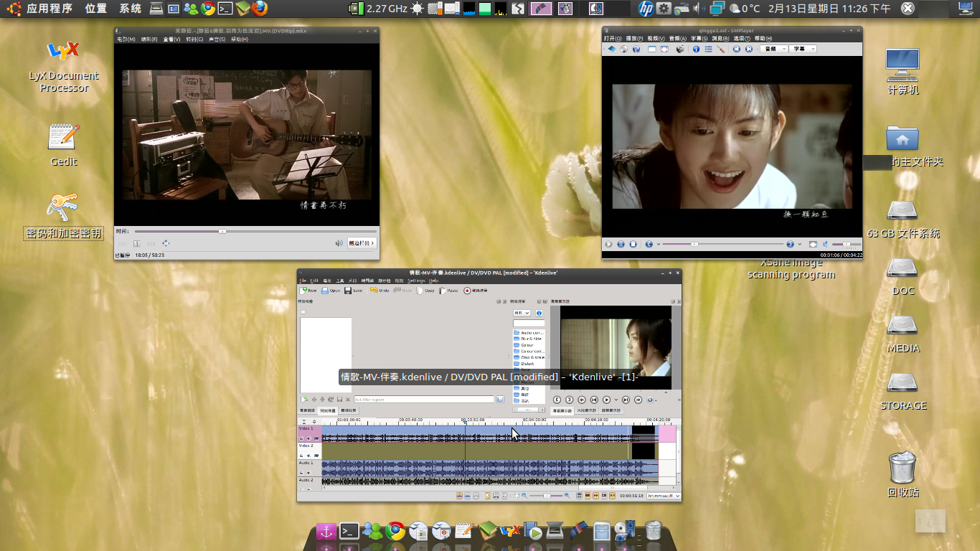Image resolution: width=980 pixels, height=551 pixels.
Task: Click the preferences tools icon in SMPlayer
Action: pyautogui.click(x=721, y=49)
